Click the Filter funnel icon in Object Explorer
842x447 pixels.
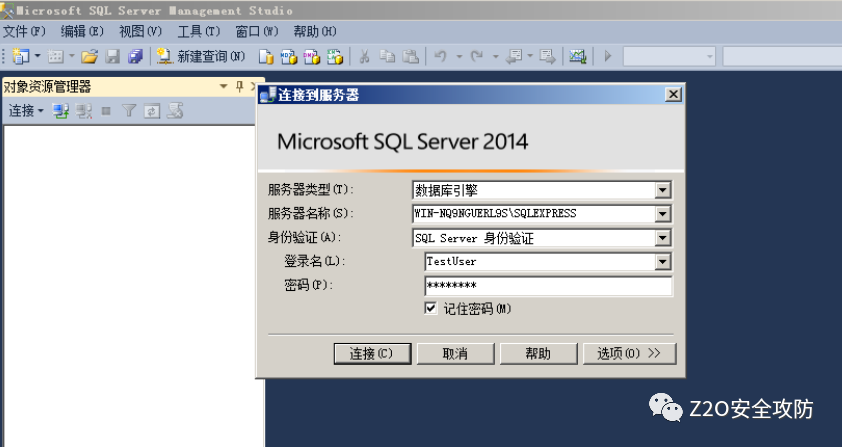pyautogui.click(x=129, y=111)
